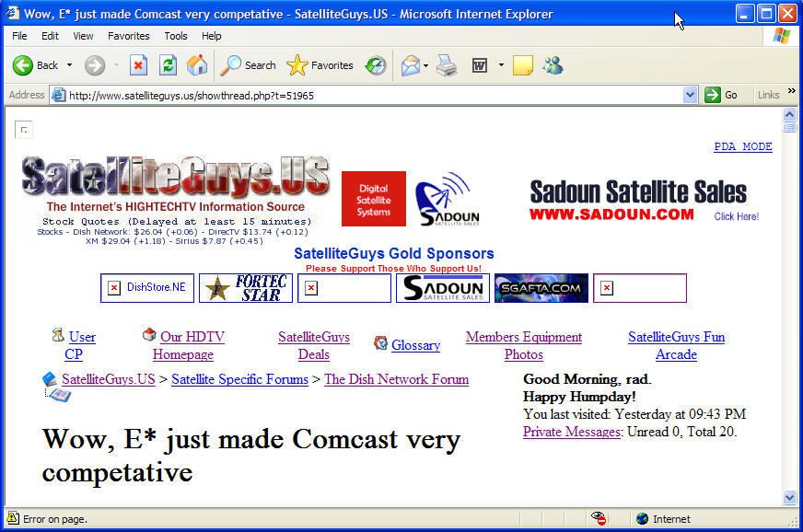
Task: Click the scrollbar down arrow
Action: 789,497
